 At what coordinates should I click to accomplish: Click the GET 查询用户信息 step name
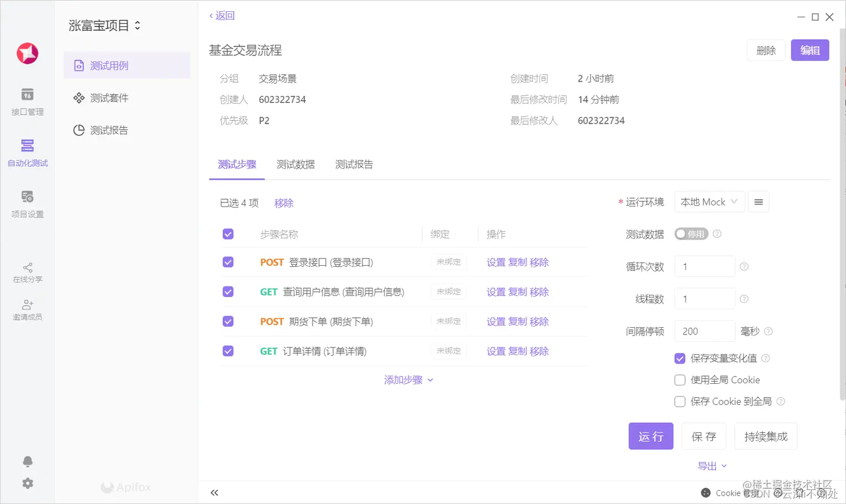pyautogui.click(x=332, y=292)
